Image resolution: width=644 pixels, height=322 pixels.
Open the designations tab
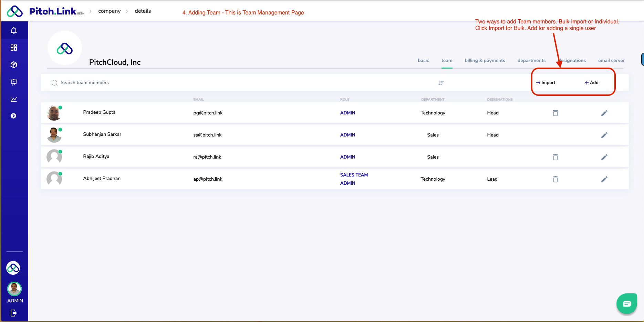pos(572,60)
